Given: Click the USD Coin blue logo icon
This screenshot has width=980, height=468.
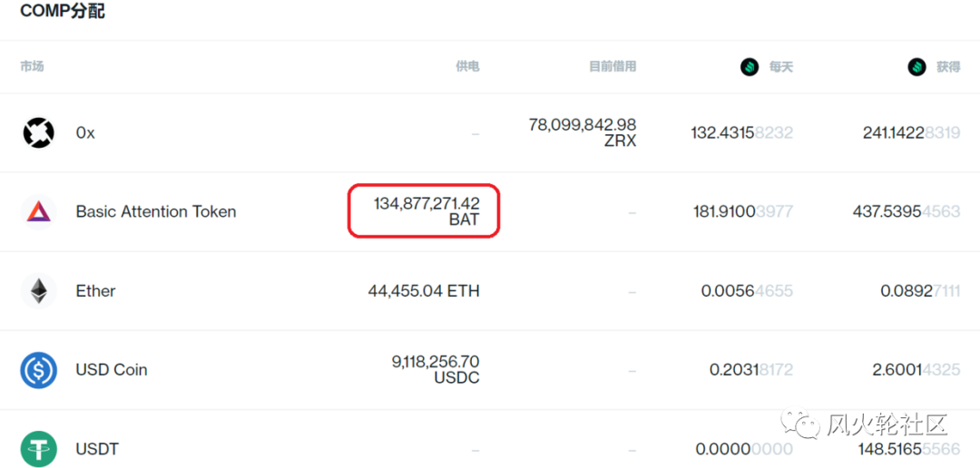Looking at the screenshot, I should coord(39,370).
